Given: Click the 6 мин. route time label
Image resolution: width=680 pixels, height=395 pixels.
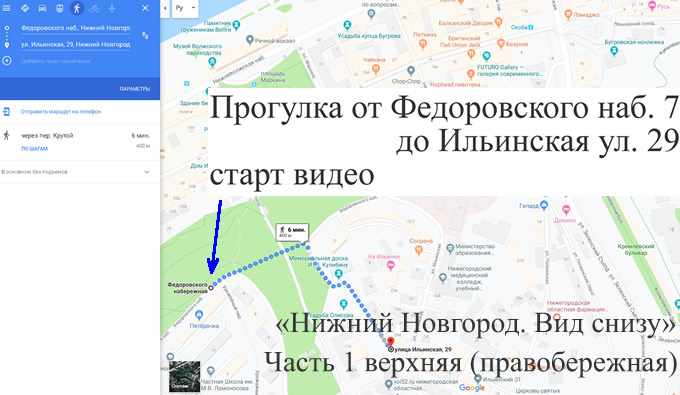Looking at the screenshot, I should coord(293,232).
